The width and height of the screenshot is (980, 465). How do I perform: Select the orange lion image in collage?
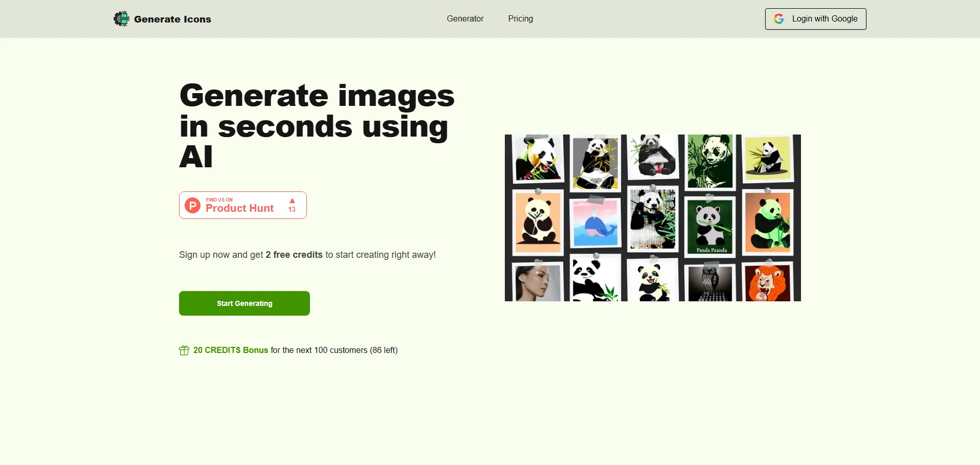(x=767, y=283)
